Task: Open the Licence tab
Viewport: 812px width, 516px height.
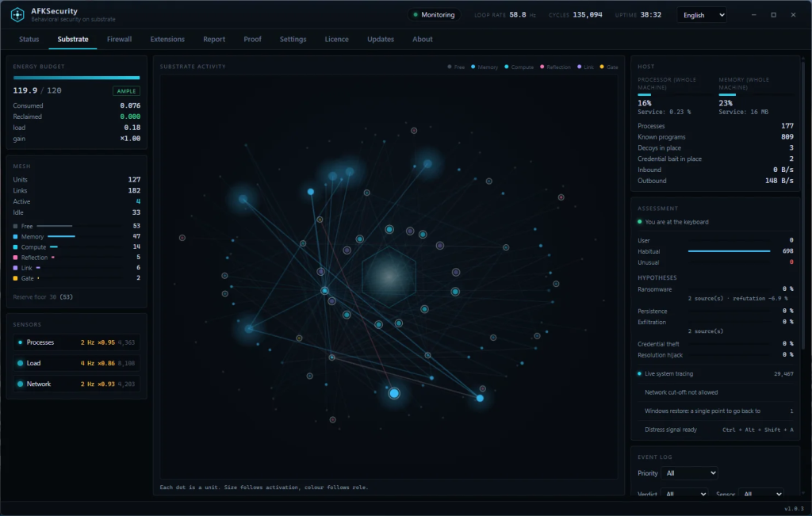Action: (x=336, y=40)
